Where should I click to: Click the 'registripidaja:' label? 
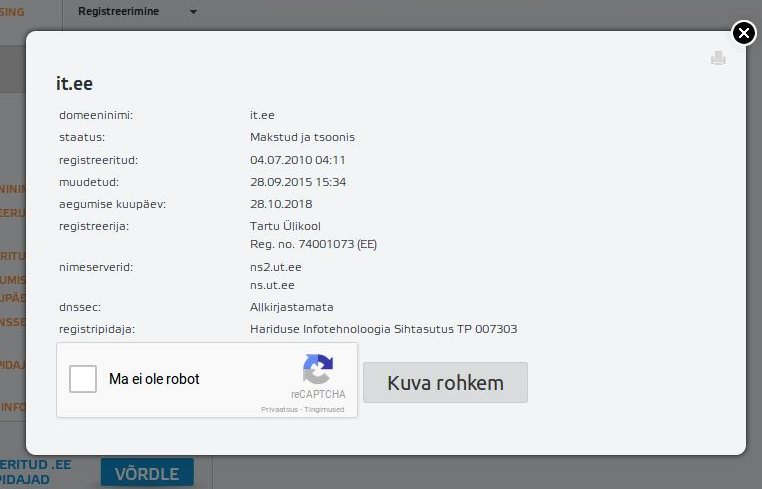point(97,330)
